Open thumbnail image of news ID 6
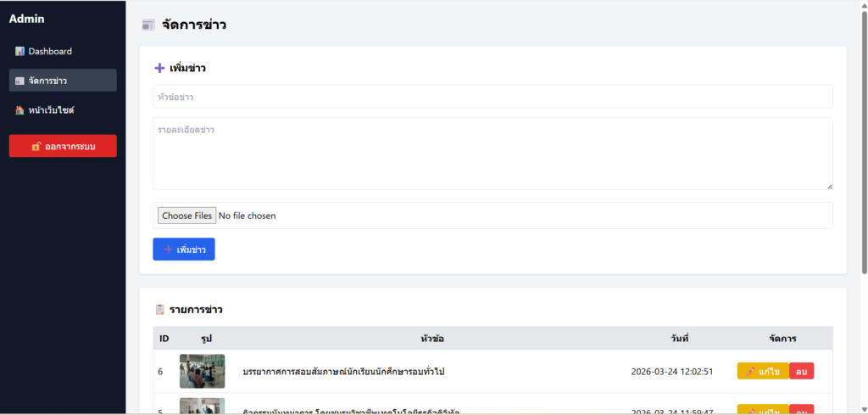This screenshot has width=868, height=415. tap(202, 371)
